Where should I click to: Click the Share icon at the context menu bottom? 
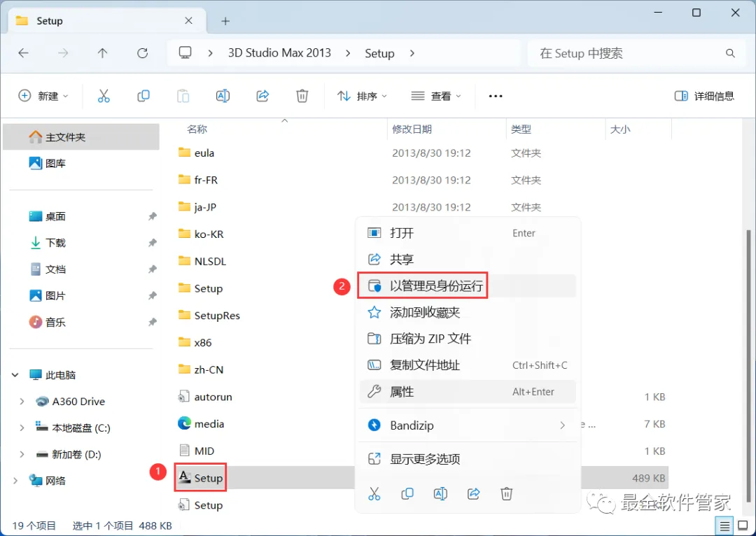(473, 493)
